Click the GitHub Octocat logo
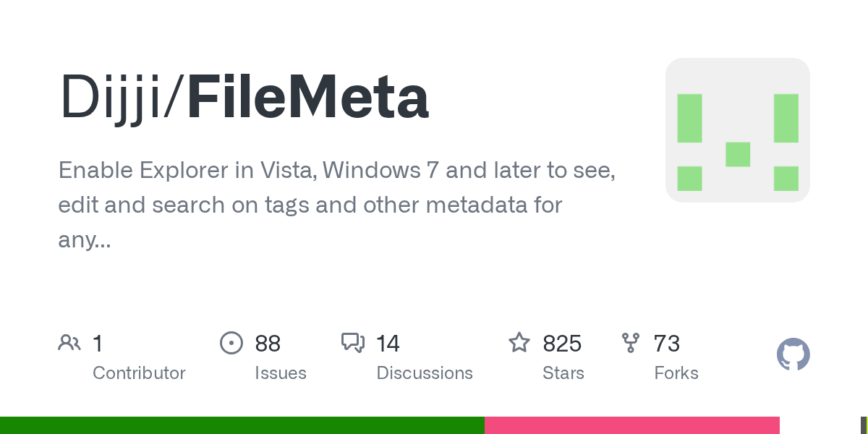Image resolution: width=868 pixels, height=434 pixels. pyautogui.click(x=793, y=354)
